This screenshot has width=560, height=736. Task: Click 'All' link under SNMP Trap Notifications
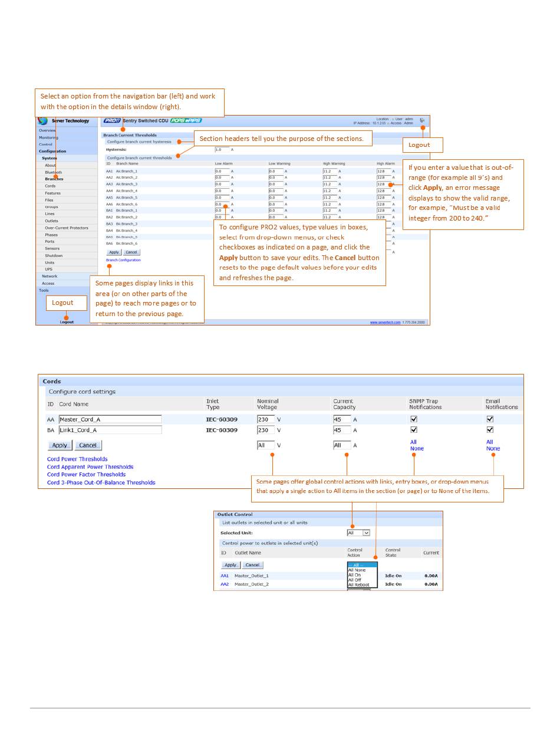(413, 442)
